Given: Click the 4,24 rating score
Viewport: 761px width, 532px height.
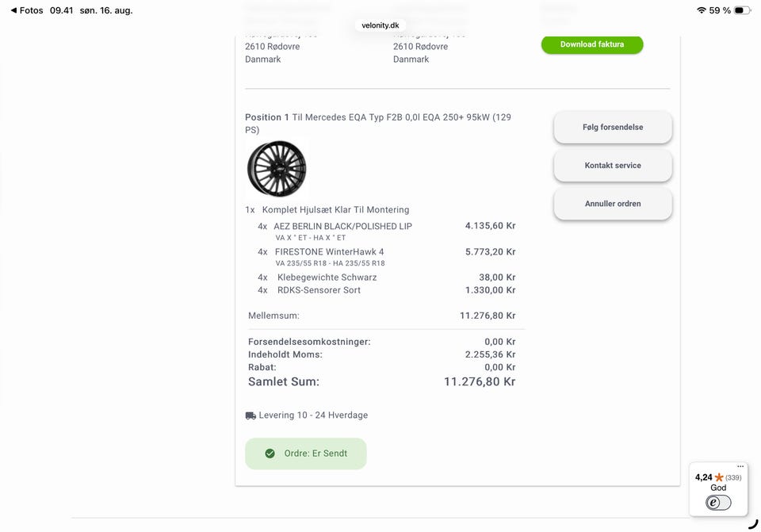Looking at the screenshot, I should (703, 477).
